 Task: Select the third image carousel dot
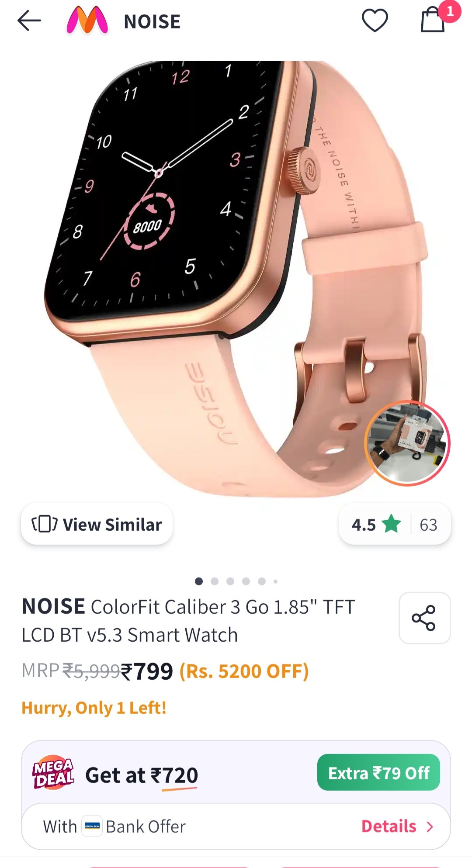point(230,581)
